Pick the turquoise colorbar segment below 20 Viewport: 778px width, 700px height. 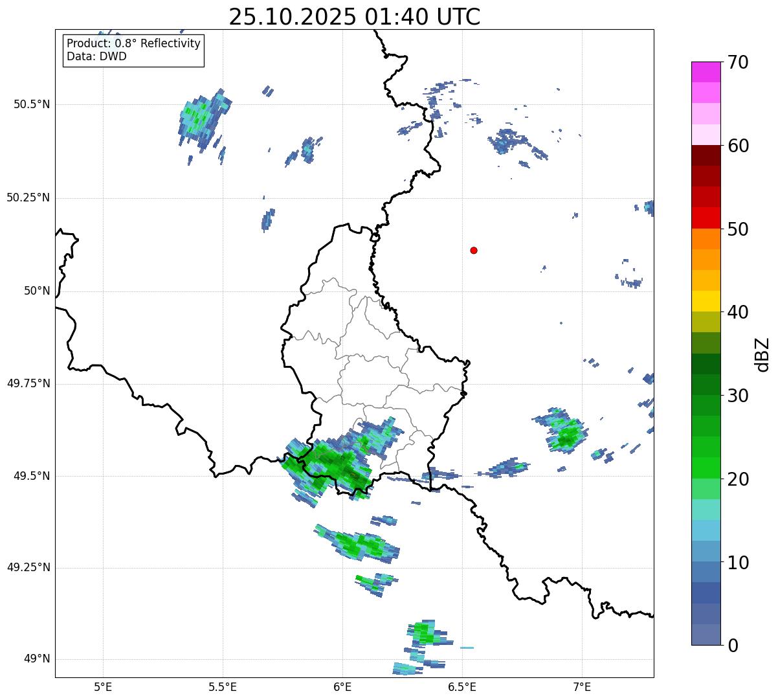(706, 510)
